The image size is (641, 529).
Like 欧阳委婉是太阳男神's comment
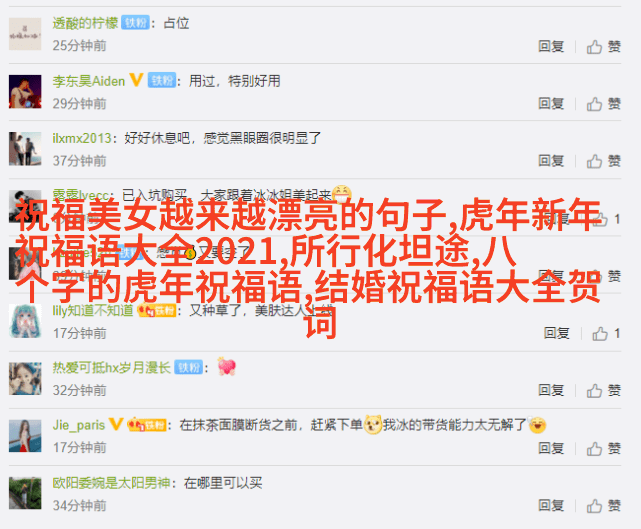pyautogui.click(x=604, y=506)
